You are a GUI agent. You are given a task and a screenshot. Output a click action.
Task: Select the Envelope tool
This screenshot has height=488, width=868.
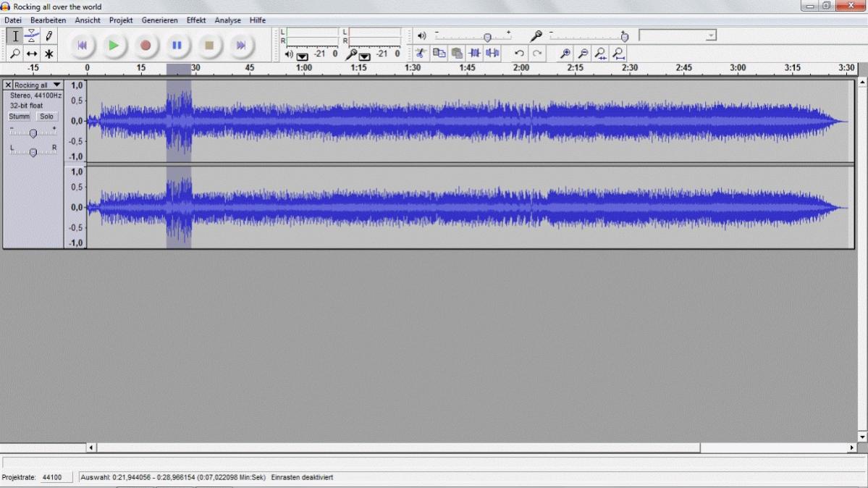[32, 36]
